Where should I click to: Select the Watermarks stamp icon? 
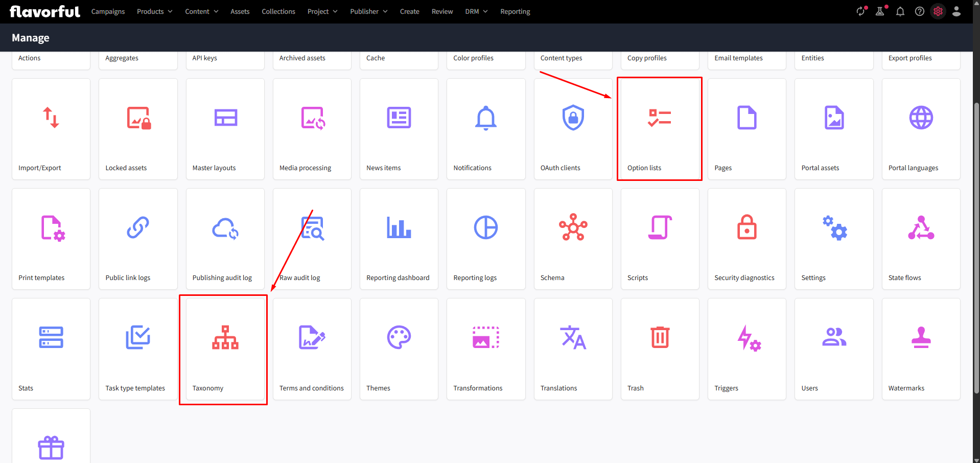[921, 337]
